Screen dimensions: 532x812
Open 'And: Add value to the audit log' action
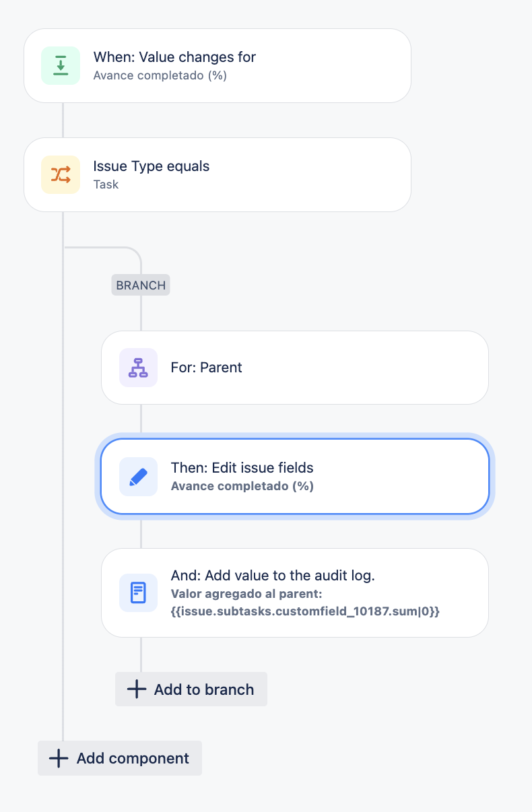pyautogui.click(x=295, y=593)
